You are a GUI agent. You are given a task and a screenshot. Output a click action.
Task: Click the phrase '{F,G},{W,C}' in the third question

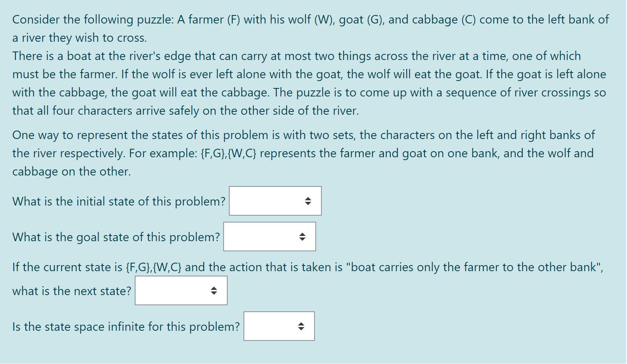click(153, 267)
